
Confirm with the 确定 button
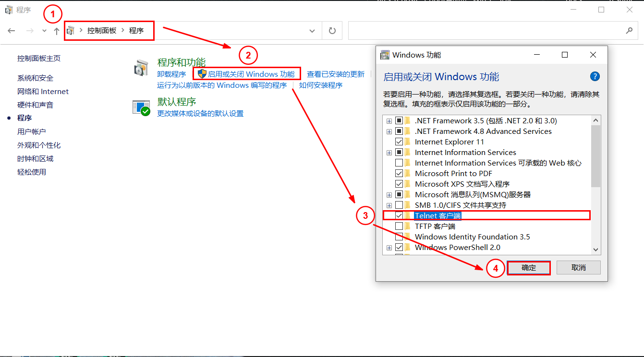click(529, 268)
